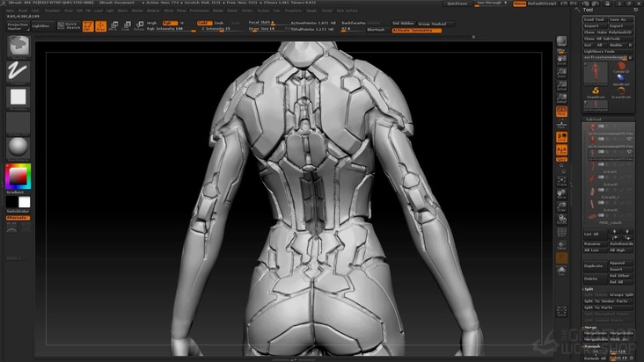Collapse the SubTool section header
The image size is (644, 362).
tap(594, 119)
